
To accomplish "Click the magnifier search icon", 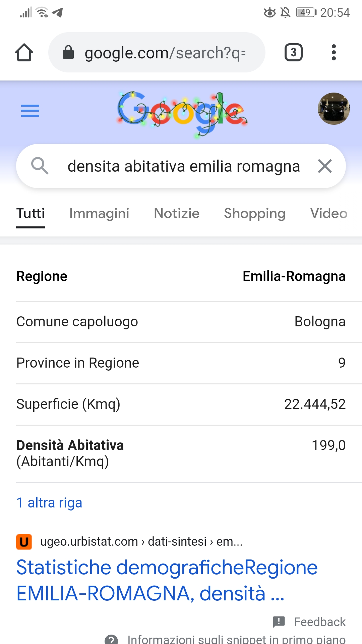I will [40, 166].
